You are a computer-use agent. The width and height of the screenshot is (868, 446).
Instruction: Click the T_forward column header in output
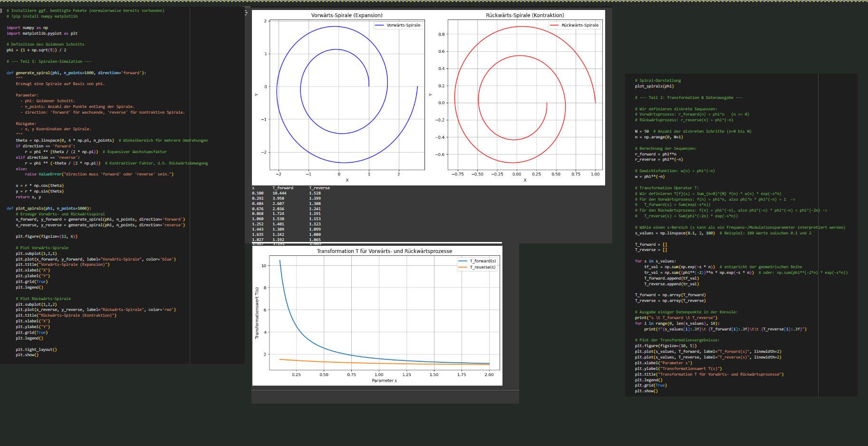(x=283, y=188)
